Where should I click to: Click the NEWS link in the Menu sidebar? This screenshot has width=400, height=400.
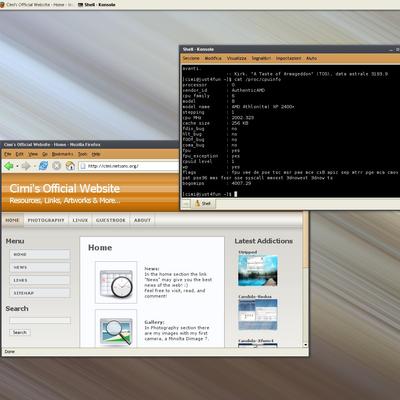click(40, 267)
